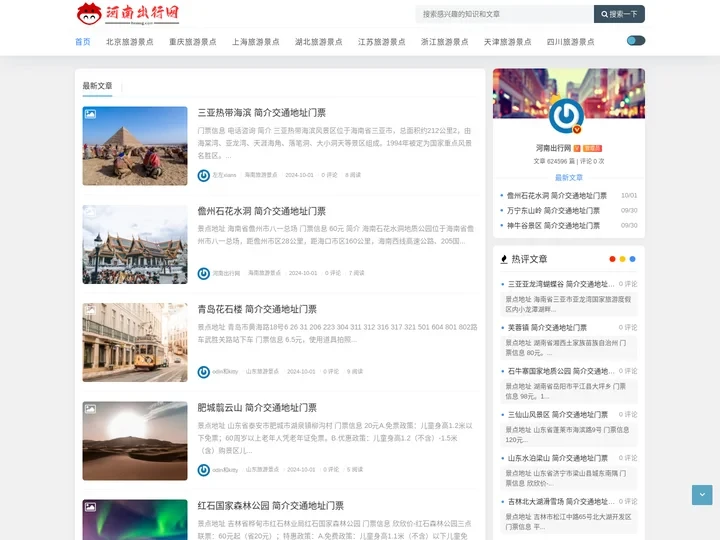
Task: Open the desert thumbnail for 肥城翦云山
Action: pyautogui.click(x=135, y=441)
